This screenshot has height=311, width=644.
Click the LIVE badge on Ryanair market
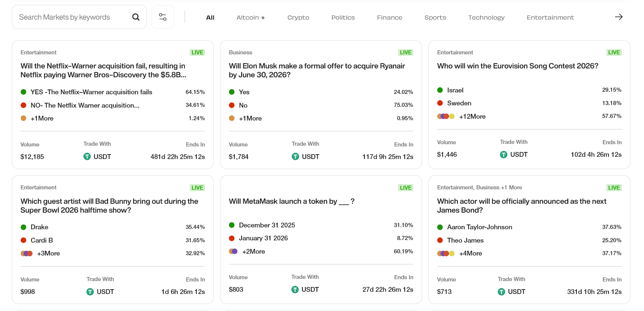(405, 52)
